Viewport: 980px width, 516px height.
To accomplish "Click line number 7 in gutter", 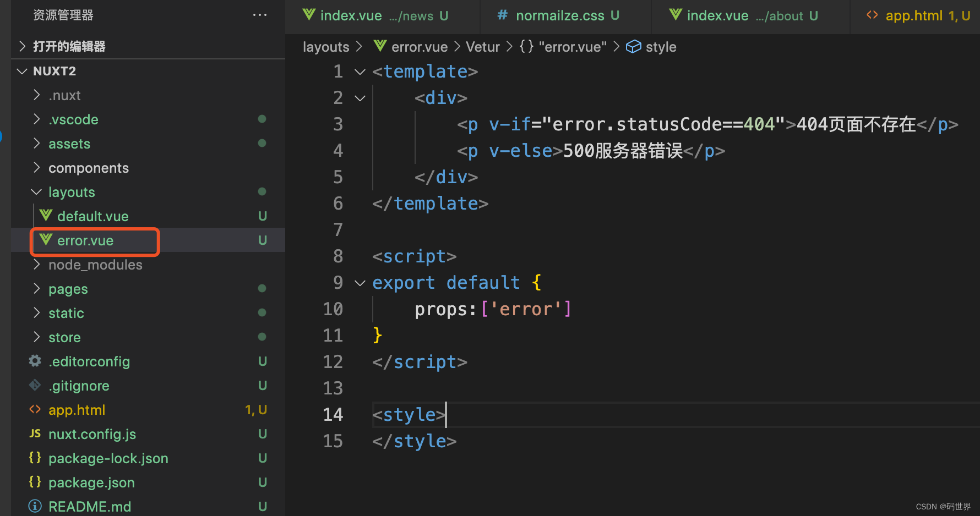I will click(338, 229).
